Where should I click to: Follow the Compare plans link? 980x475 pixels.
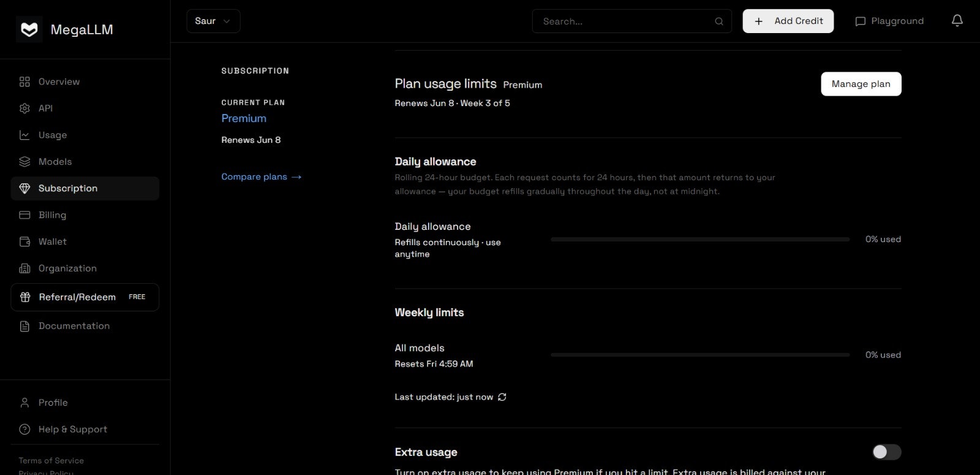coord(262,177)
